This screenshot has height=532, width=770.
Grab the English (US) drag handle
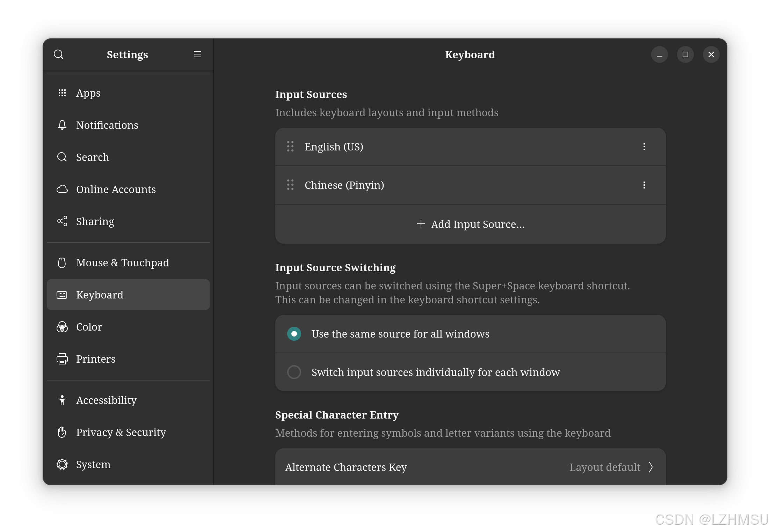290,147
